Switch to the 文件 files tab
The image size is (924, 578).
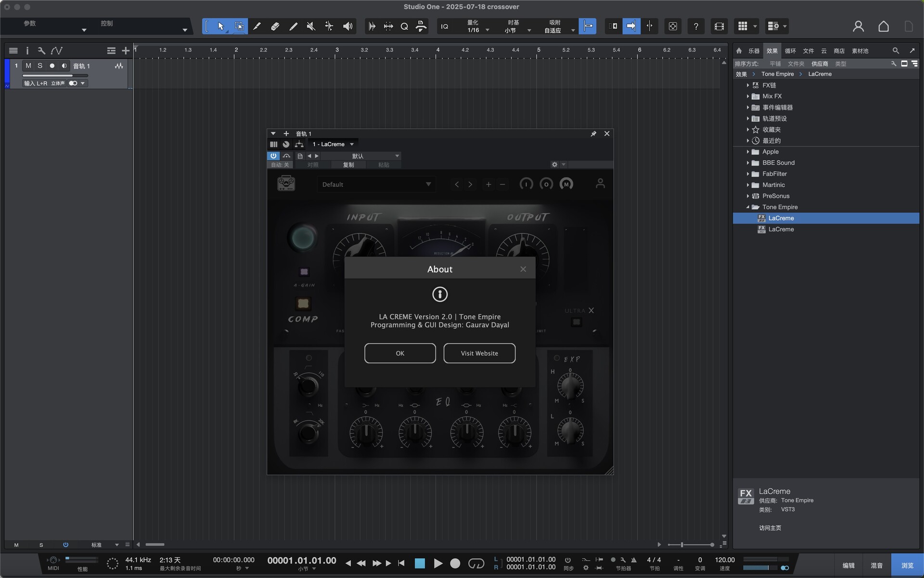808,51
